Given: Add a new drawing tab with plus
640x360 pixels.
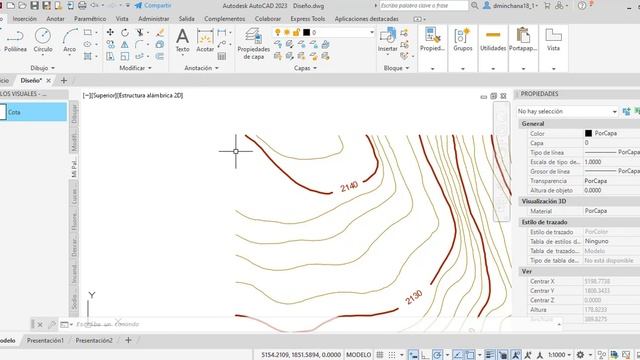Looking at the screenshot, I should 64,80.
